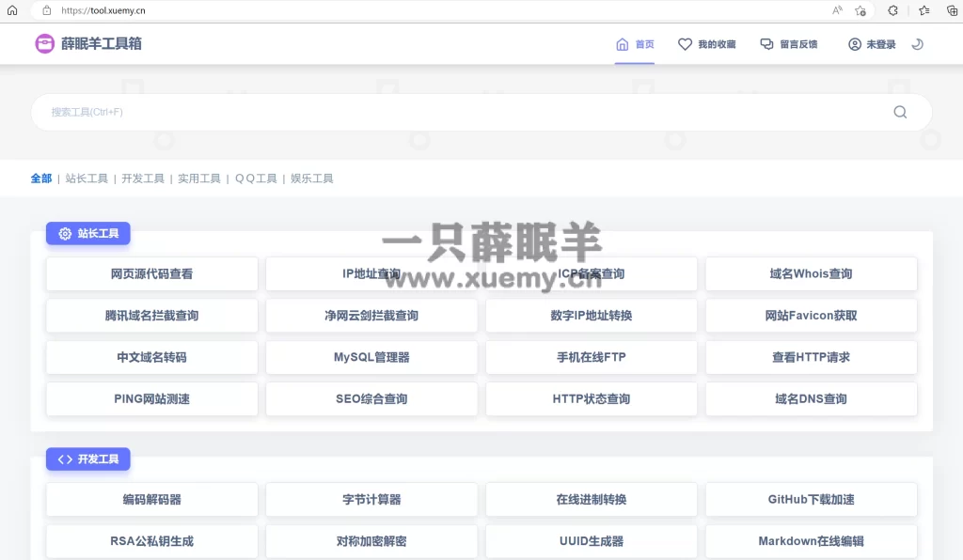Open the favorites list icon

924,10
